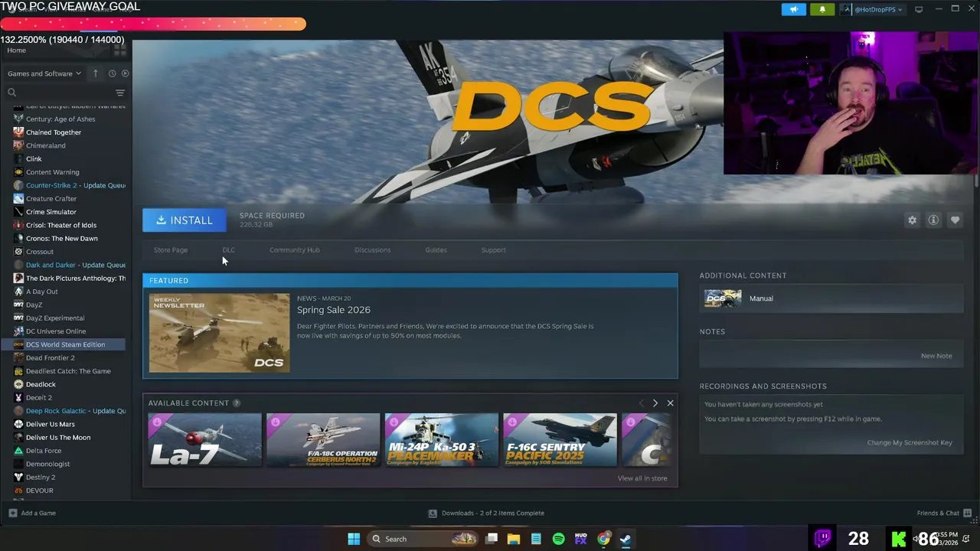This screenshot has height=551, width=980.
Task: Dismiss the Available Content section with X
Action: [x=670, y=403]
